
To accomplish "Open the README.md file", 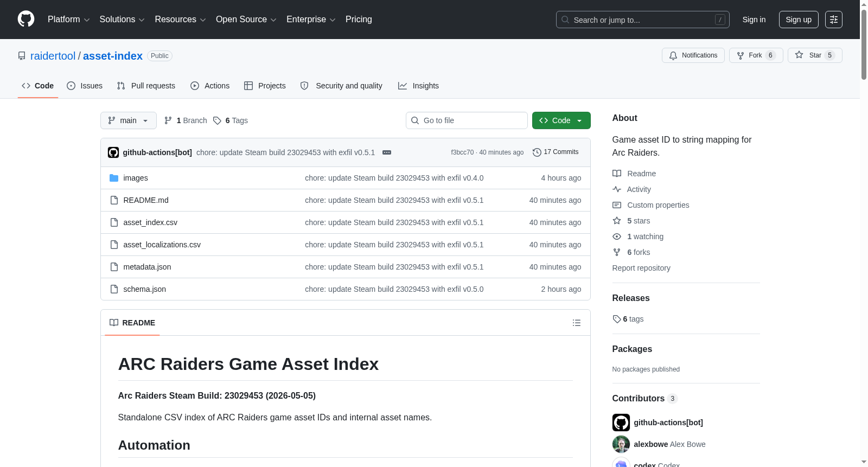I will pyautogui.click(x=146, y=200).
